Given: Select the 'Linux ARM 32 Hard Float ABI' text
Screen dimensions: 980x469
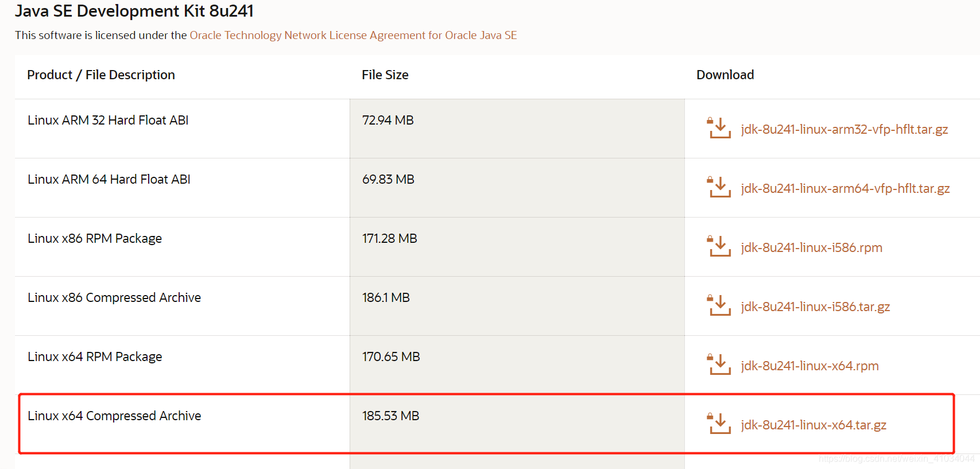Looking at the screenshot, I should pos(108,121).
